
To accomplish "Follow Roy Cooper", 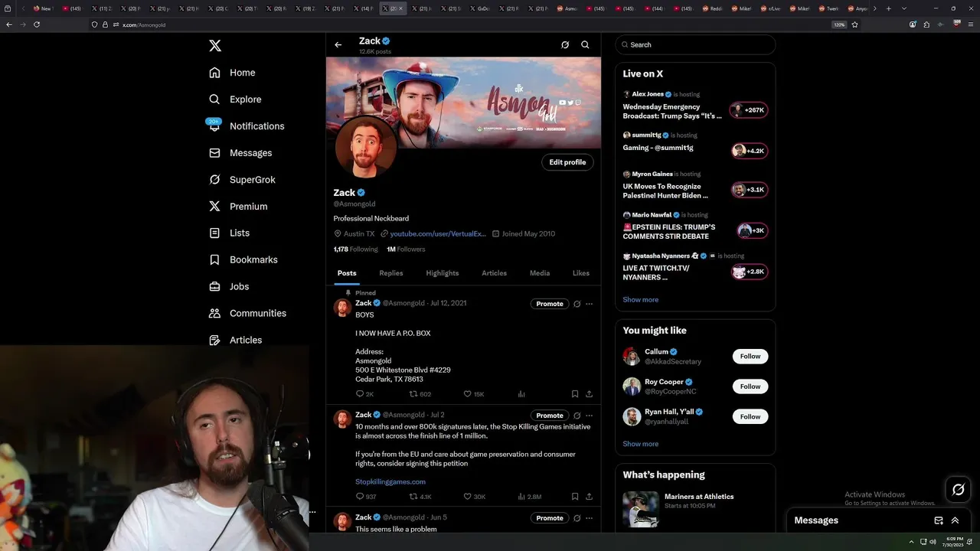I will 750,386.
